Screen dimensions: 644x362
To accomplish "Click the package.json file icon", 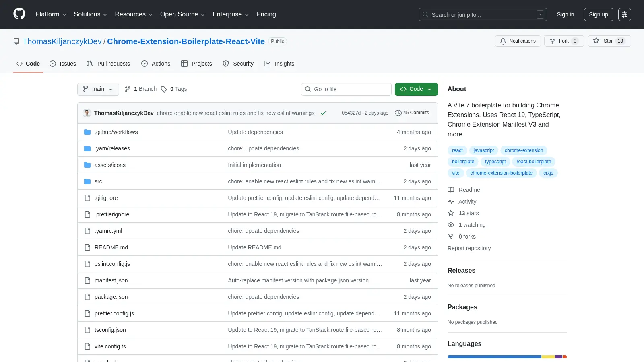I will tap(87, 297).
